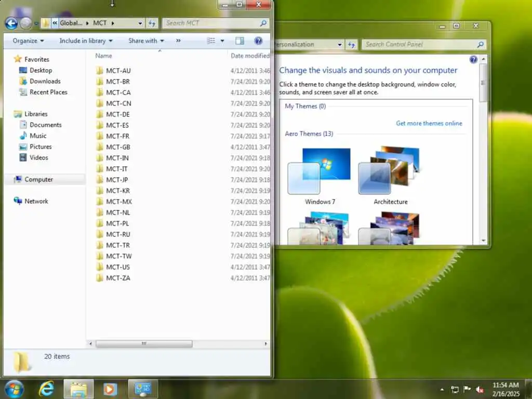Click down arrow of Personalization scrollbar
This screenshot has width=532, height=399.
point(484,241)
